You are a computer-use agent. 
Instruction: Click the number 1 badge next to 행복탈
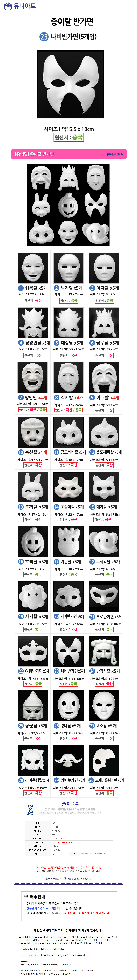pos(21,288)
